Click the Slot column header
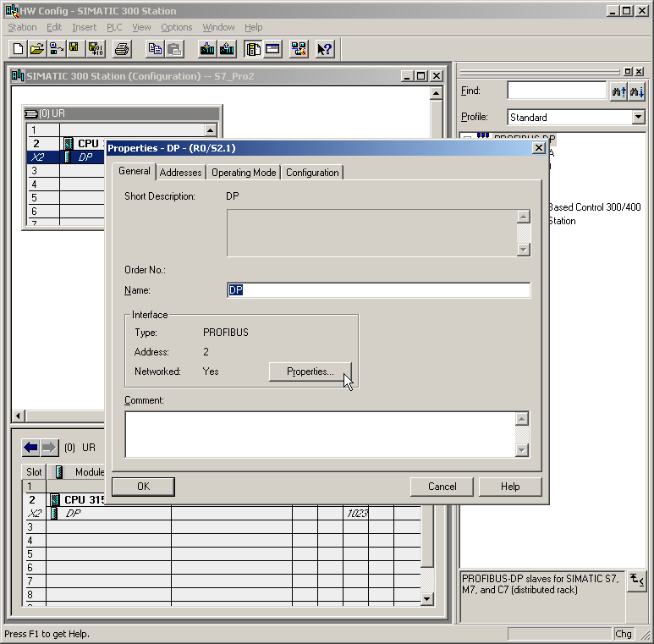 (34, 472)
